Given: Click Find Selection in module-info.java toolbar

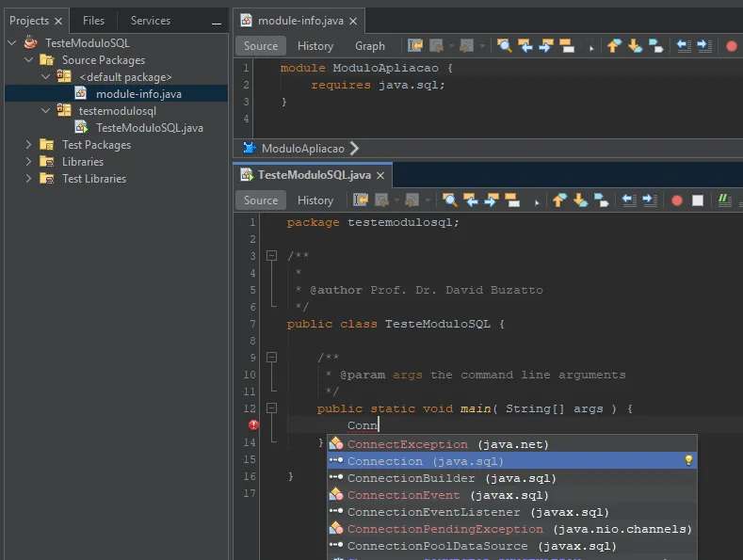Looking at the screenshot, I should click(504, 46).
